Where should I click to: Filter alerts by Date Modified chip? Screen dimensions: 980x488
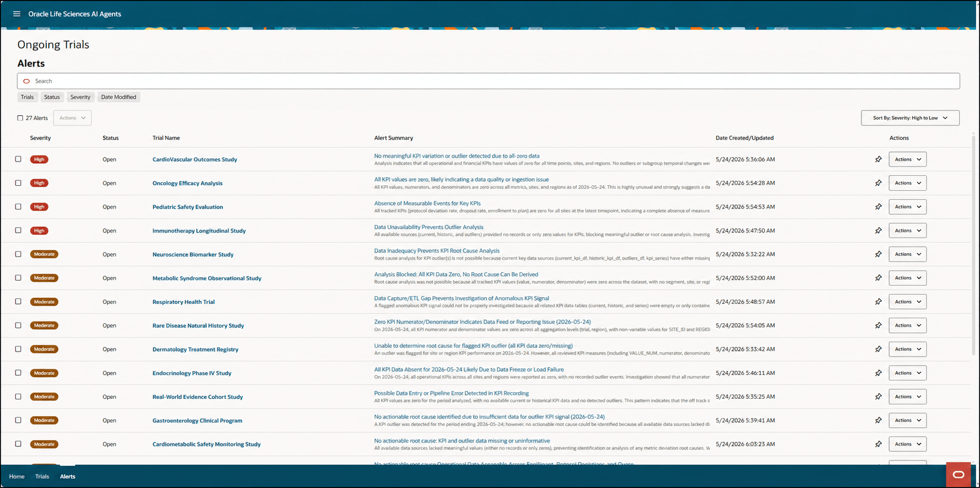tap(119, 97)
